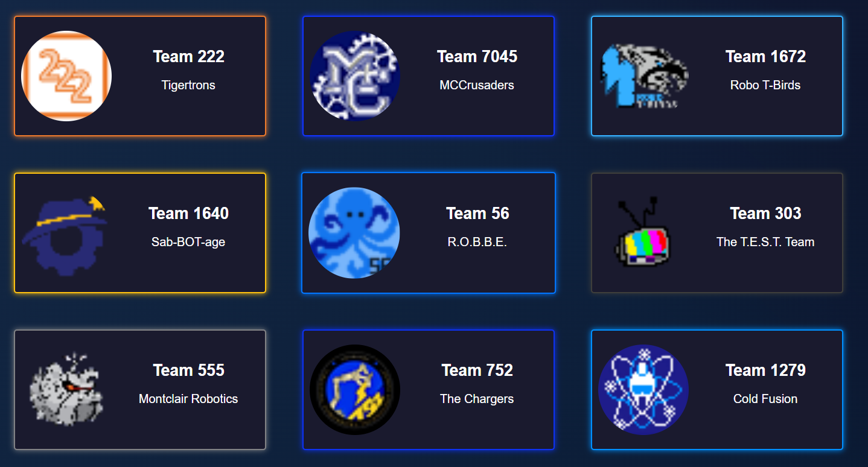This screenshot has width=868, height=467.
Task: Open the Team 752 heading
Action: tap(477, 370)
